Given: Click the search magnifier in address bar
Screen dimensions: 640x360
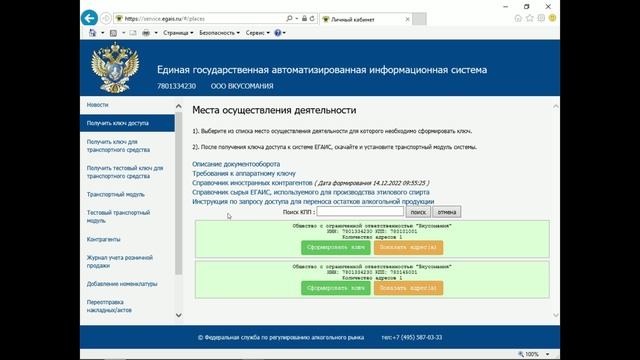Looking at the screenshot, I should [289, 18].
